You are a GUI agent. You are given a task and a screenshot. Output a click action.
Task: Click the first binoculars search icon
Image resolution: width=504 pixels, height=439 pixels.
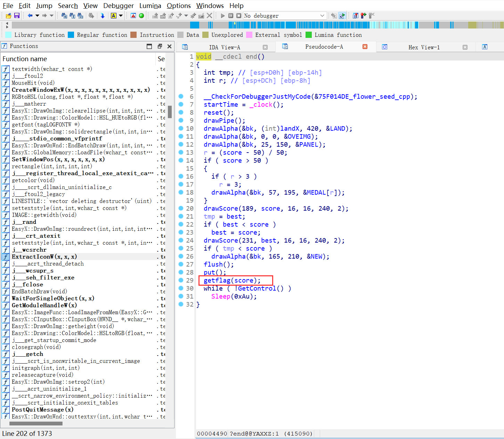pos(64,16)
